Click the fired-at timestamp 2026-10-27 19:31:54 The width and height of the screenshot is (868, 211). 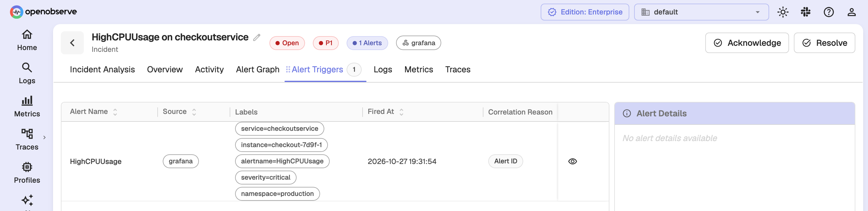402,162
